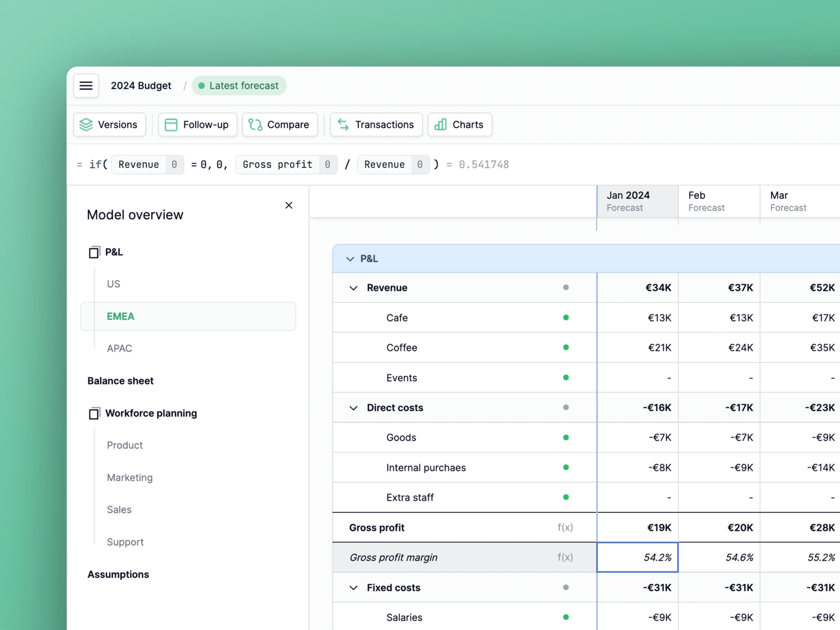Click the grey status dot for Revenue
The width and height of the screenshot is (840, 630).
coord(566,288)
